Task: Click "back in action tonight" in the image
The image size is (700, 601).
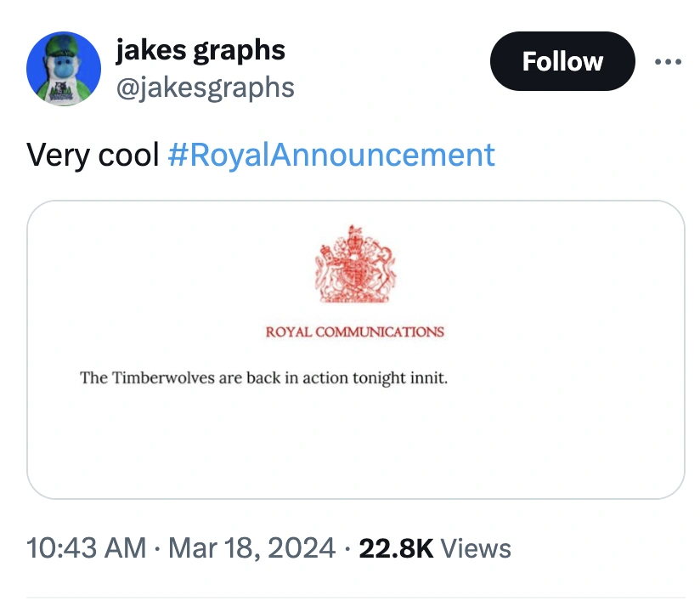Action: [x=325, y=377]
